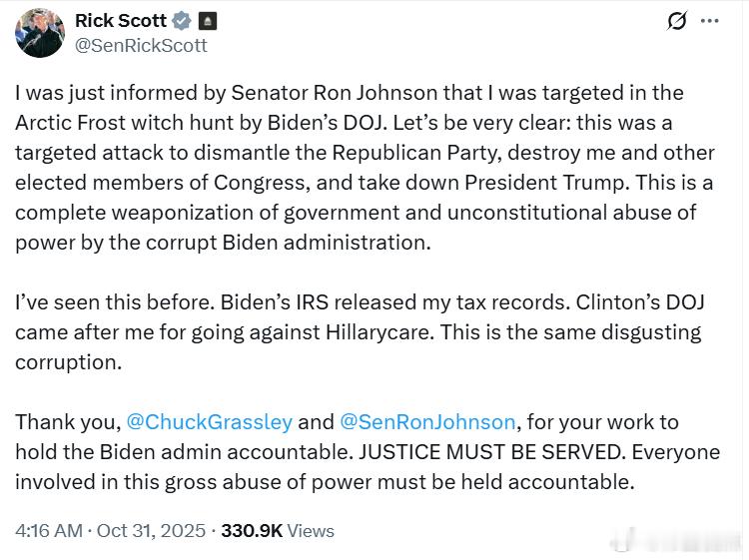Click the government affiliation badge icon

(208, 21)
